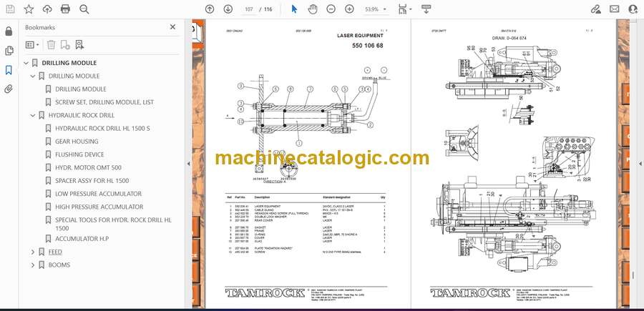Add a new bookmark
Viewport: 644px width, 311px height.
pos(65,45)
